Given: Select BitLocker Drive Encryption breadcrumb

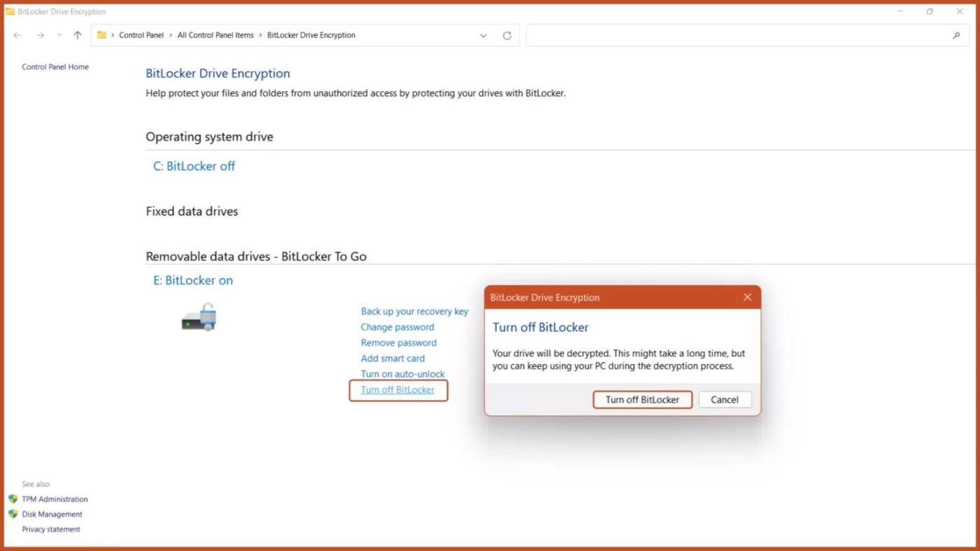Looking at the screenshot, I should click(311, 35).
